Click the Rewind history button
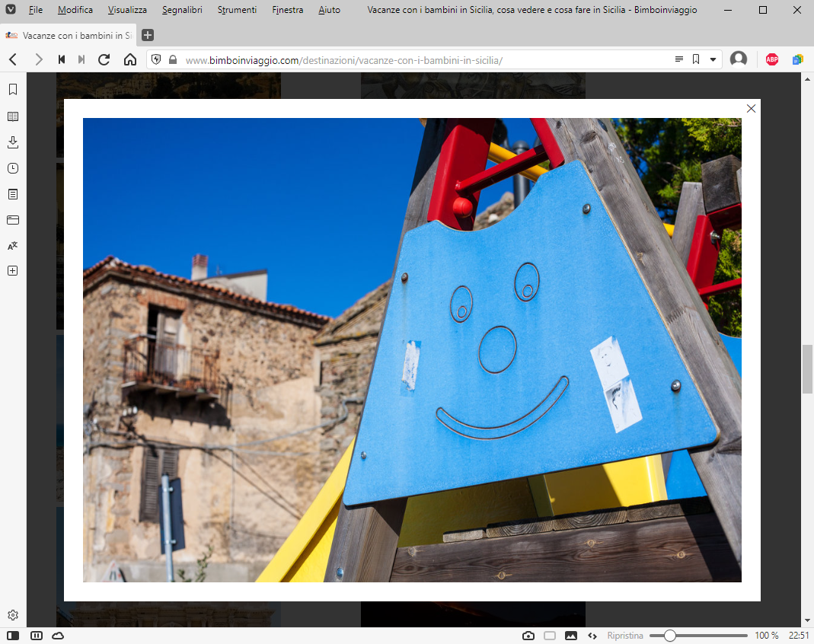 click(61, 59)
